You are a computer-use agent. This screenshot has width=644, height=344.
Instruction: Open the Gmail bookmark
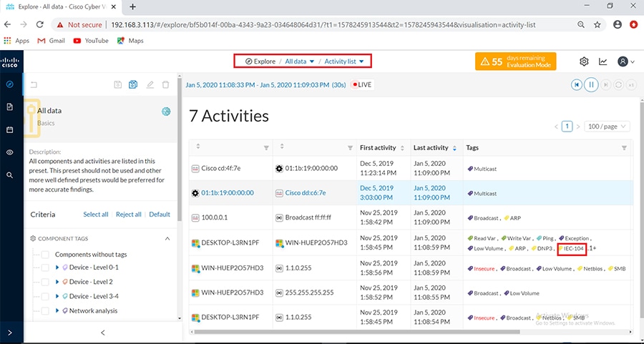52,41
